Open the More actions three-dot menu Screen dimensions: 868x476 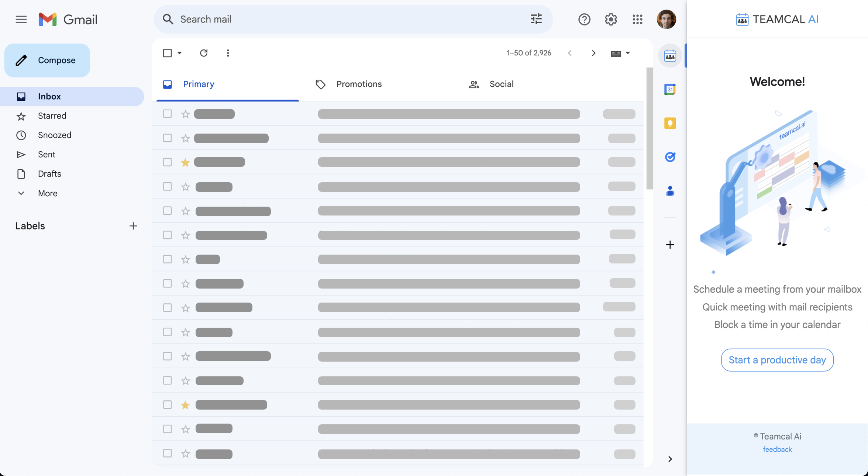tap(228, 53)
